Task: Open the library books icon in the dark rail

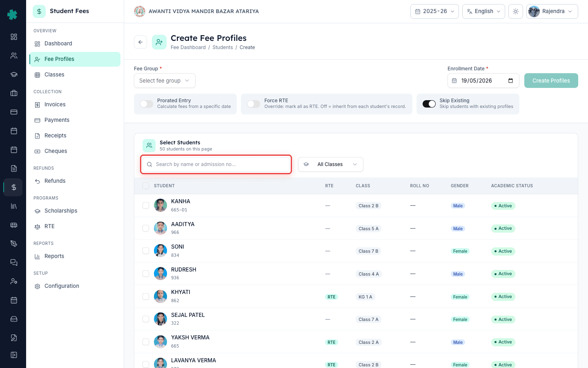Action: click(13, 206)
